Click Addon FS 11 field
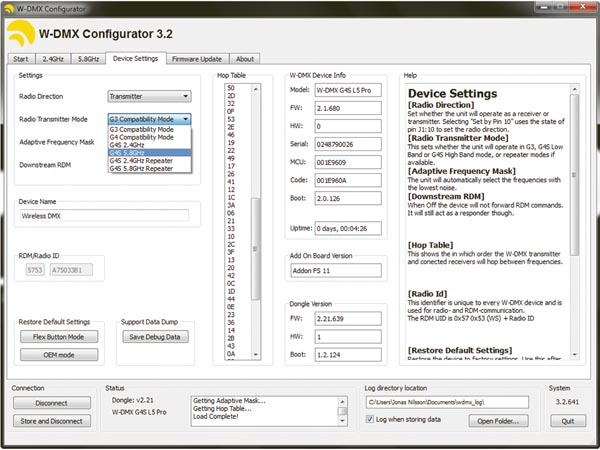 [336, 271]
